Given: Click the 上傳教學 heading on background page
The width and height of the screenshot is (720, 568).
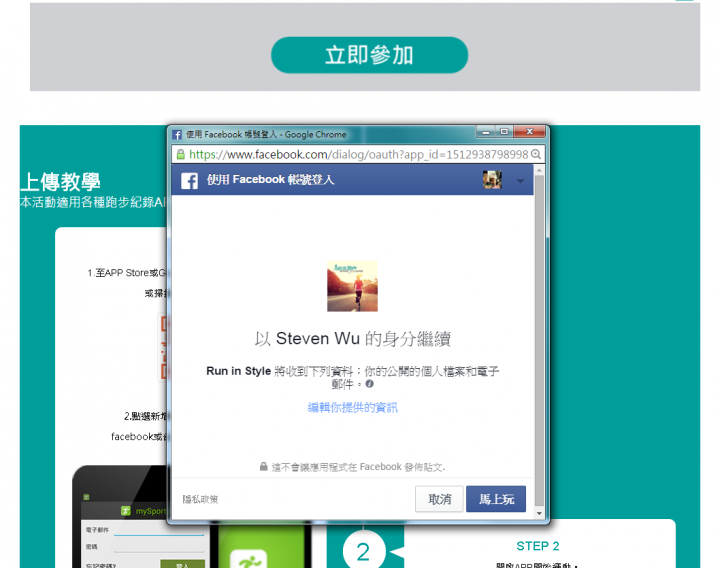Looking at the screenshot, I should coord(61,182).
